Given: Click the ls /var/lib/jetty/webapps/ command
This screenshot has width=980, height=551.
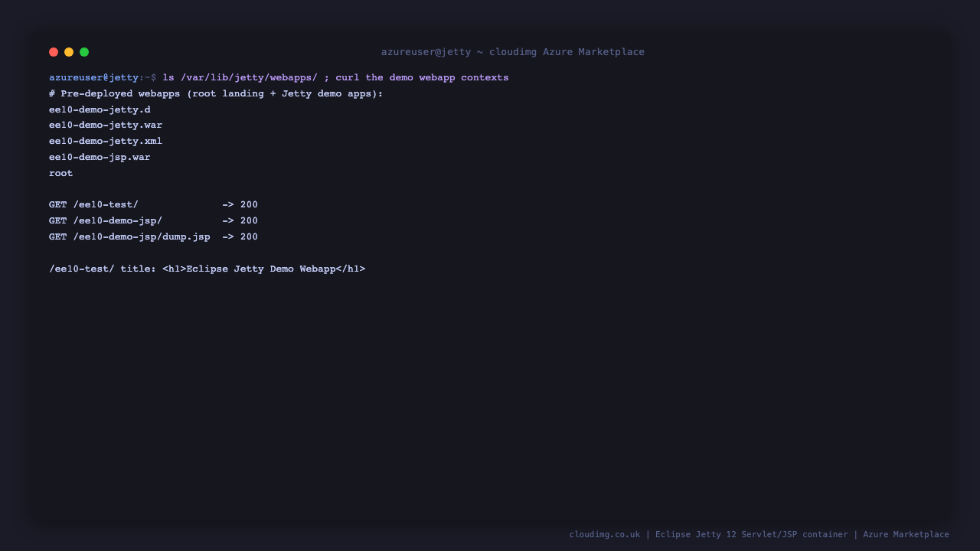Looking at the screenshot, I should 240,78.
